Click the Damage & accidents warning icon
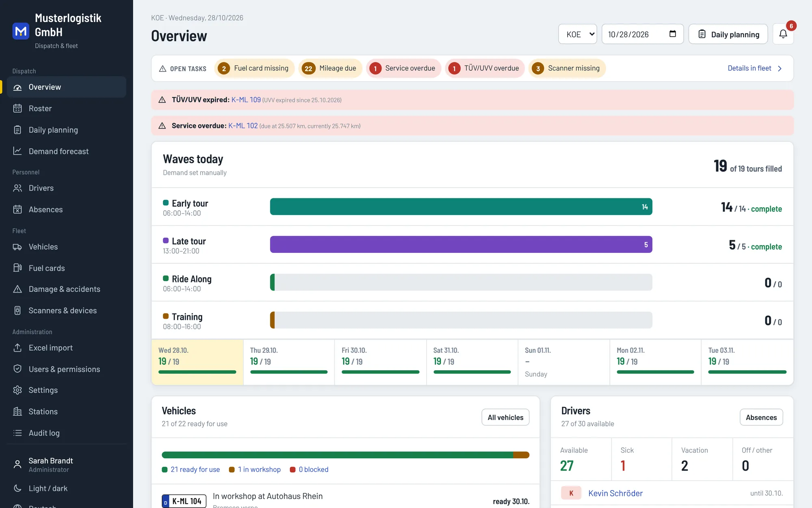The width and height of the screenshot is (812, 508). point(17,289)
